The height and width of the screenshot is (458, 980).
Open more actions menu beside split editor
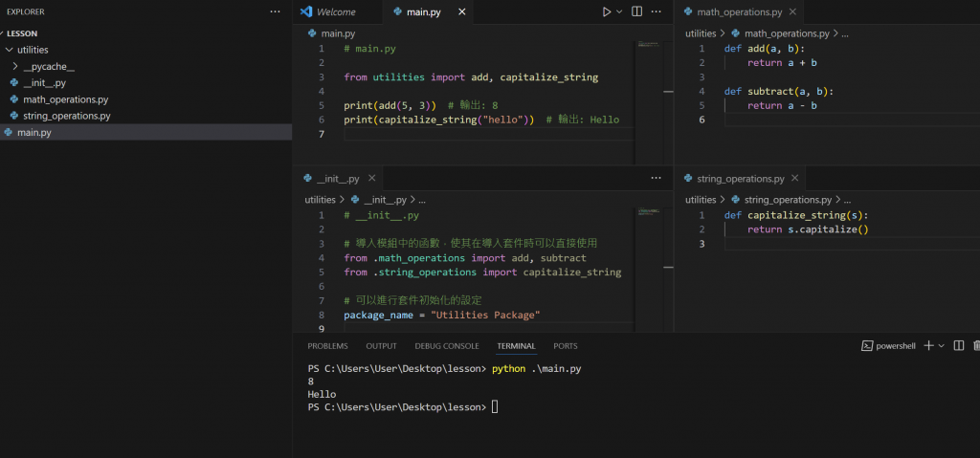[x=656, y=11]
